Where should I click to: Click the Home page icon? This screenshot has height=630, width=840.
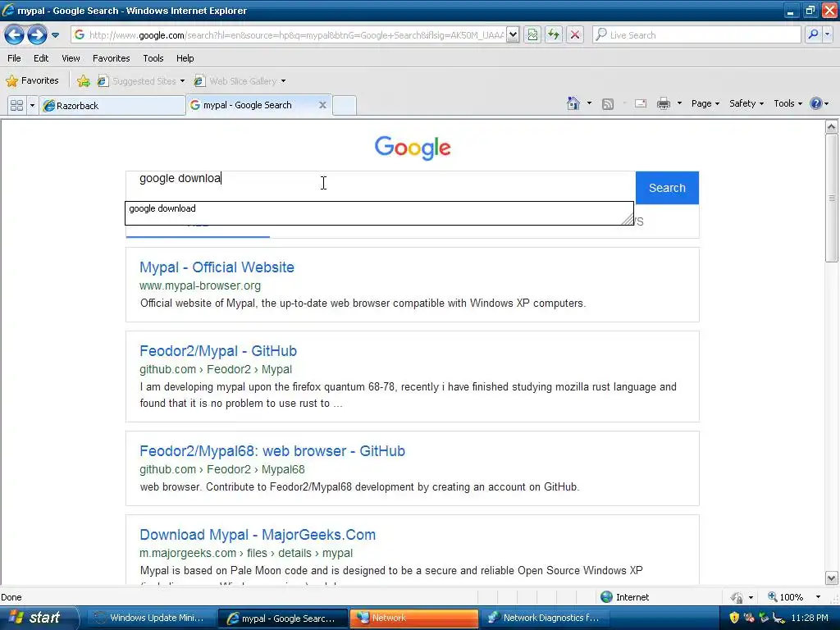[573, 103]
